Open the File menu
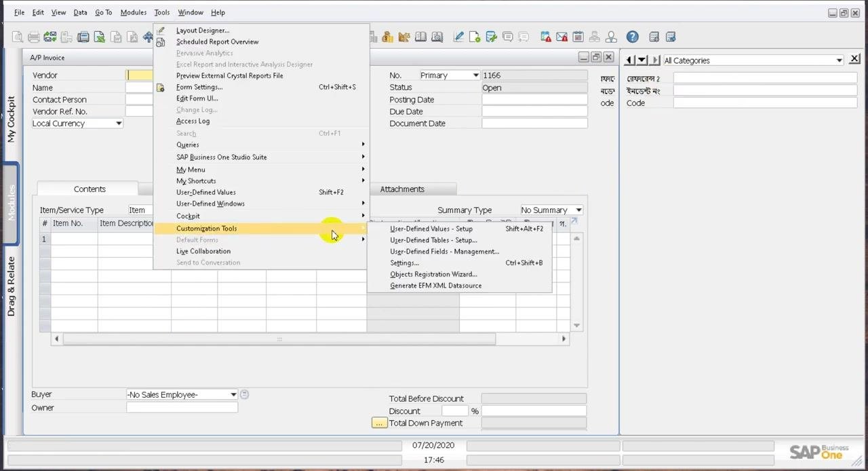Viewport: 868px width, 471px height. [19, 12]
